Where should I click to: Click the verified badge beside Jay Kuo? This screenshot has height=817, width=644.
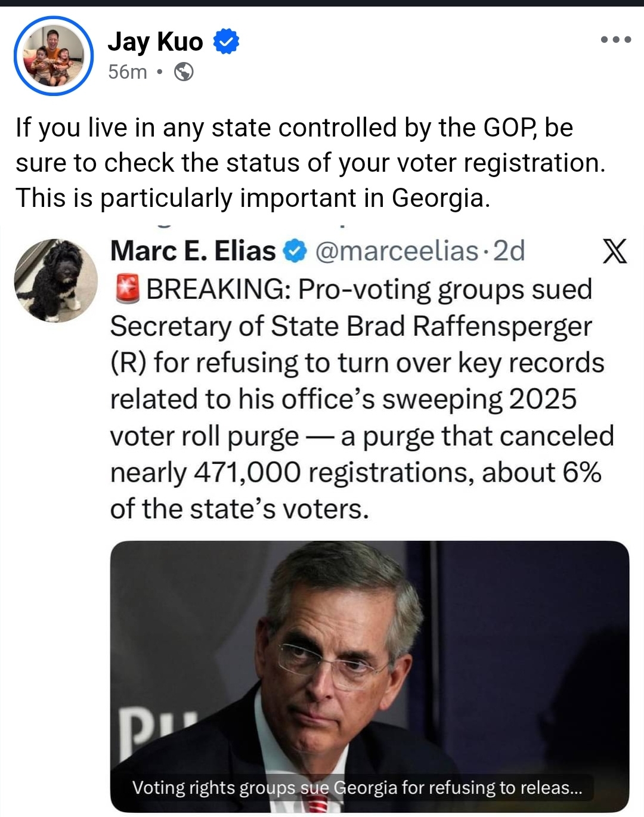[x=226, y=41]
